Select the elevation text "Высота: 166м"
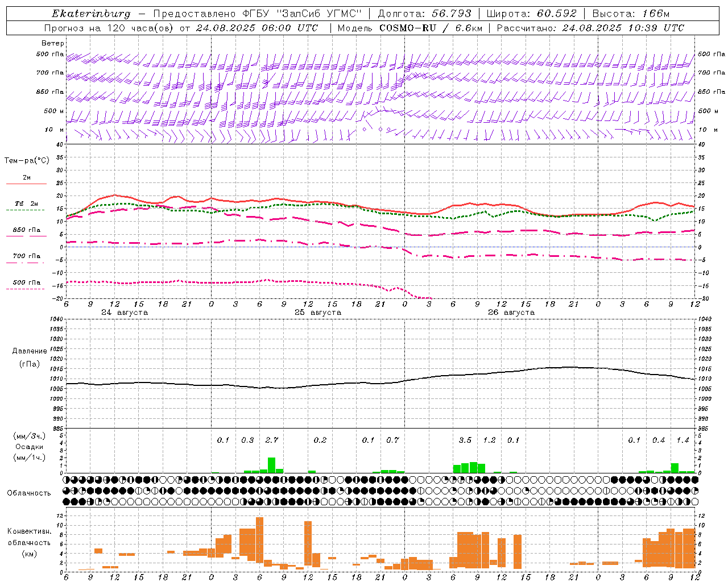 [x=631, y=14]
